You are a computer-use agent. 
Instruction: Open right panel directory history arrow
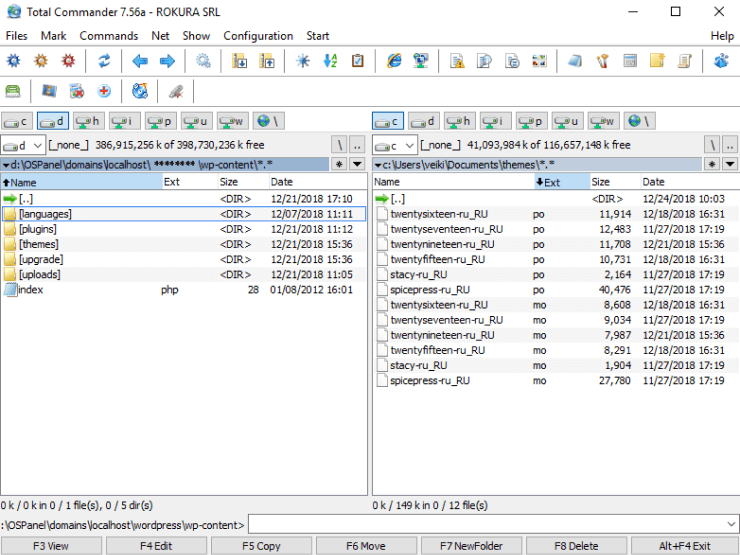730,164
